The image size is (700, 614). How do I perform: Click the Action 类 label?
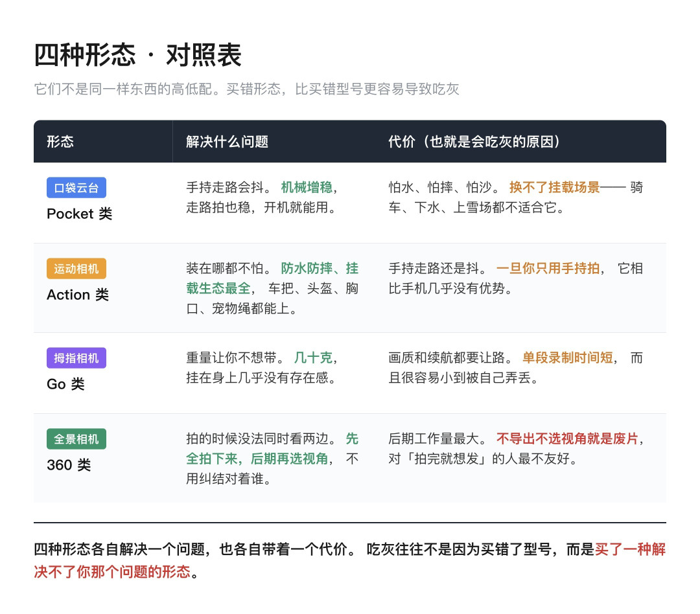point(78,295)
